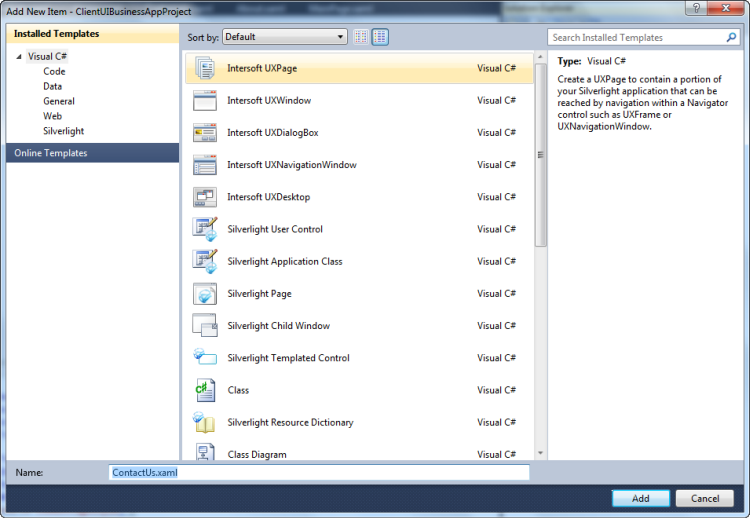Click the 'Intersoft UXWindow' template name

269,100
